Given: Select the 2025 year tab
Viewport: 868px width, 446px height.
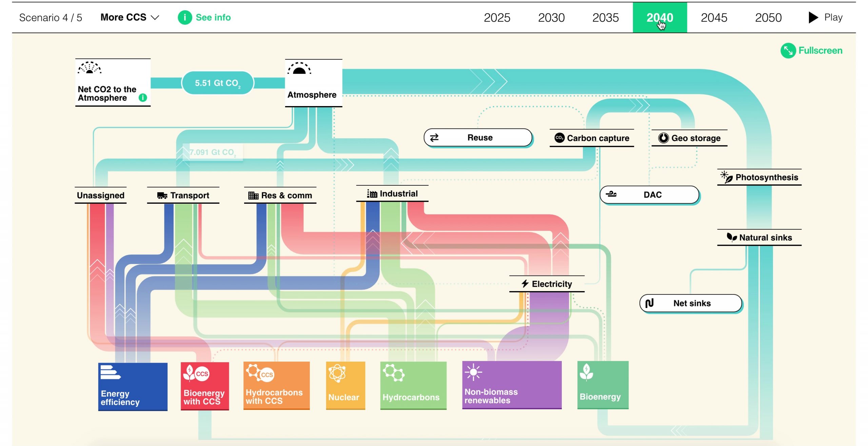Looking at the screenshot, I should tap(497, 18).
